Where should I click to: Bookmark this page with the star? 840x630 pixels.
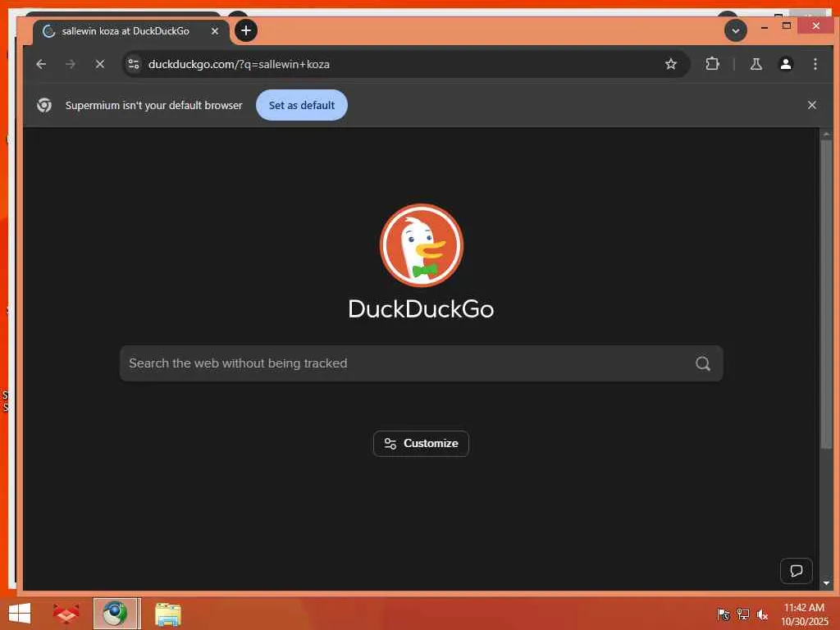click(671, 64)
